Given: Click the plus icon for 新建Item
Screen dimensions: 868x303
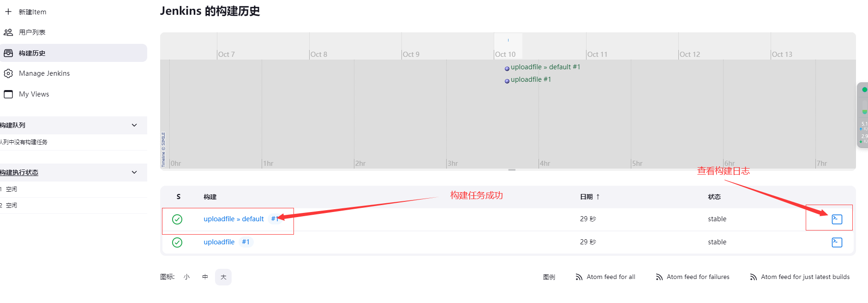Looking at the screenshot, I should (8, 12).
